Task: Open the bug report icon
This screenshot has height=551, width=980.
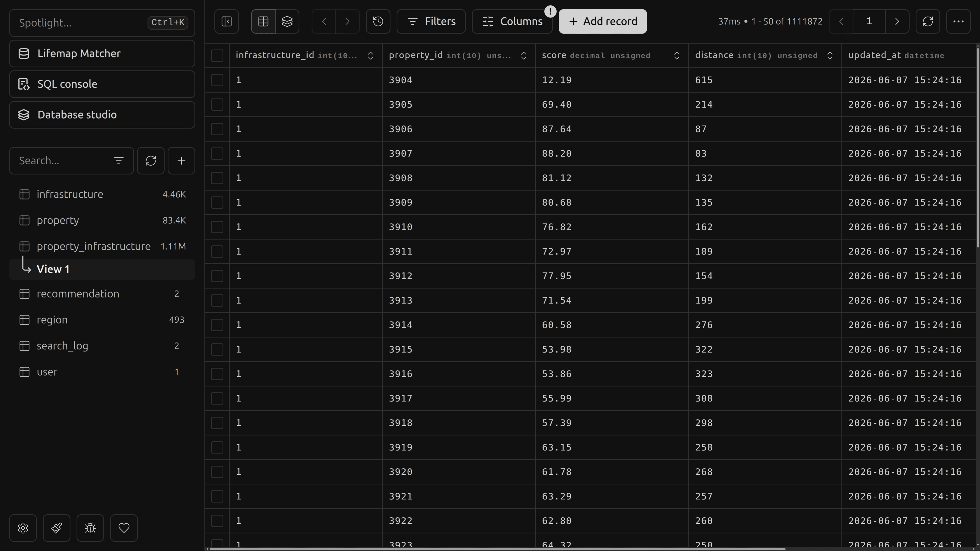Action: (90, 528)
